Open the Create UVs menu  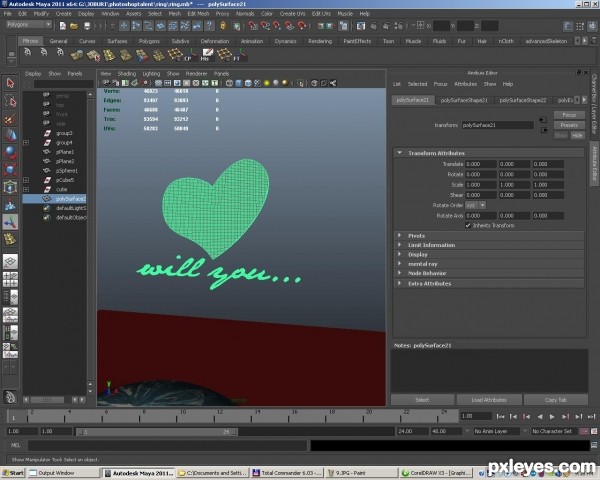292,13
